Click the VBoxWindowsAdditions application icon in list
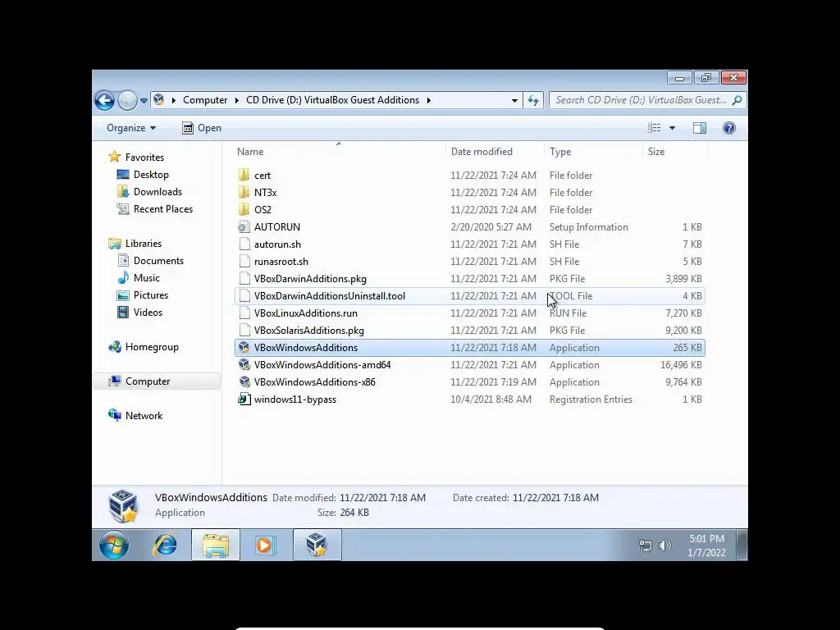 [x=244, y=348]
